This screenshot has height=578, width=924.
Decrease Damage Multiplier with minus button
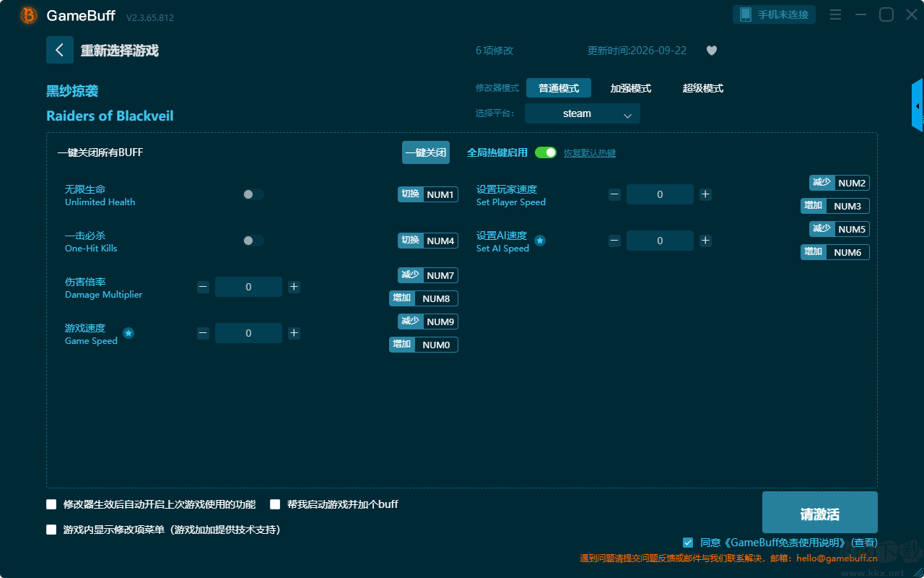203,287
